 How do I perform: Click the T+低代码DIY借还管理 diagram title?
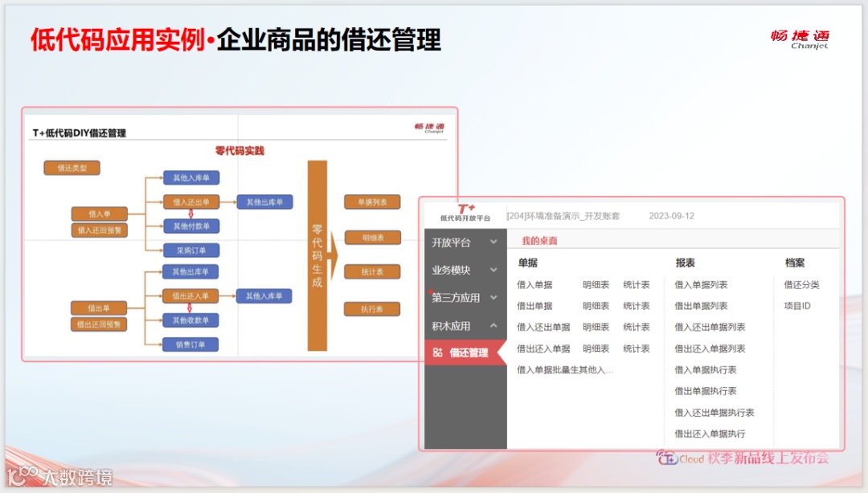tap(79, 132)
